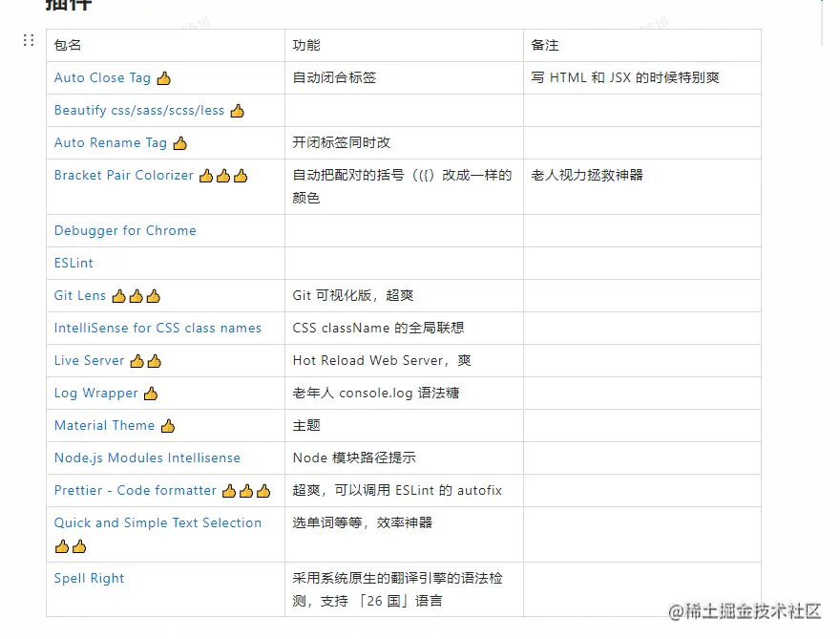Open the Git Lens link
Viewport: 840px width, 639px height.
tap(80, 295)
